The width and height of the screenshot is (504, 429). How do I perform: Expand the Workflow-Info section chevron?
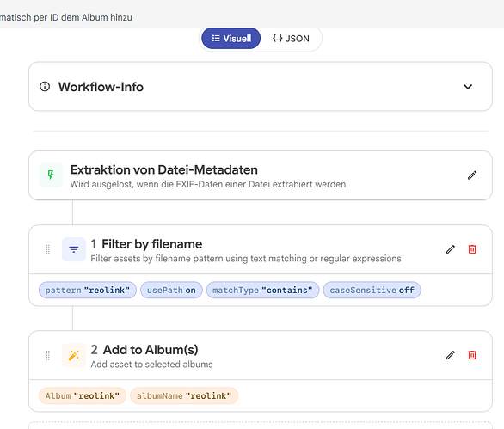pos(468,87)
